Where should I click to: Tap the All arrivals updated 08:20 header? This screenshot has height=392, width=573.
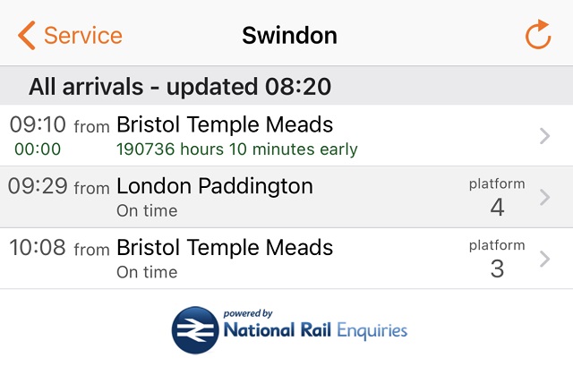pyautogui.click(x=180, y=87)
